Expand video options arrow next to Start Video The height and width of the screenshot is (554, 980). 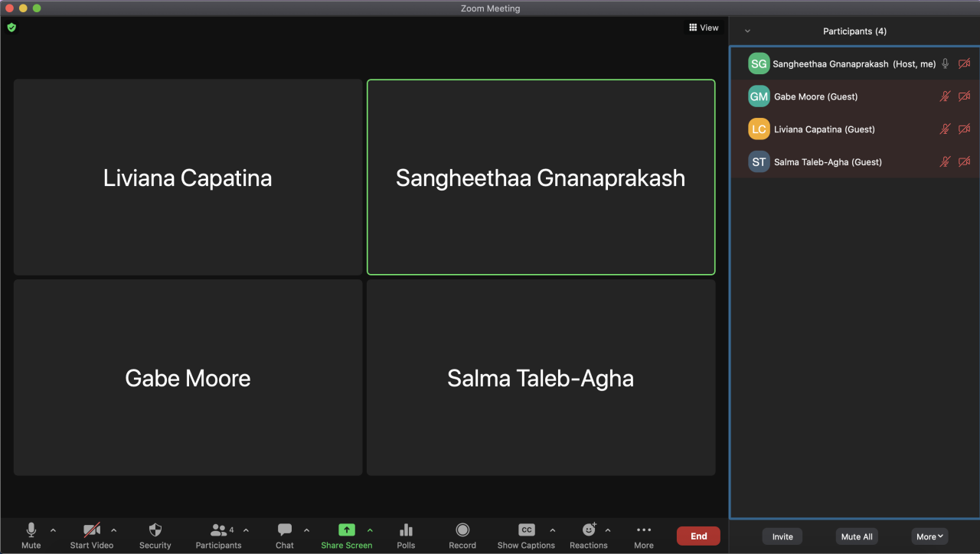pyautogui.click(x=114, y=530)
